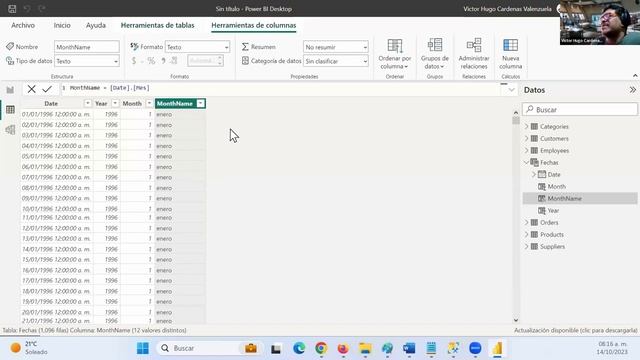Expand the Customers table
This screenshot has height=360, width=640.
[x=527, y=138]
